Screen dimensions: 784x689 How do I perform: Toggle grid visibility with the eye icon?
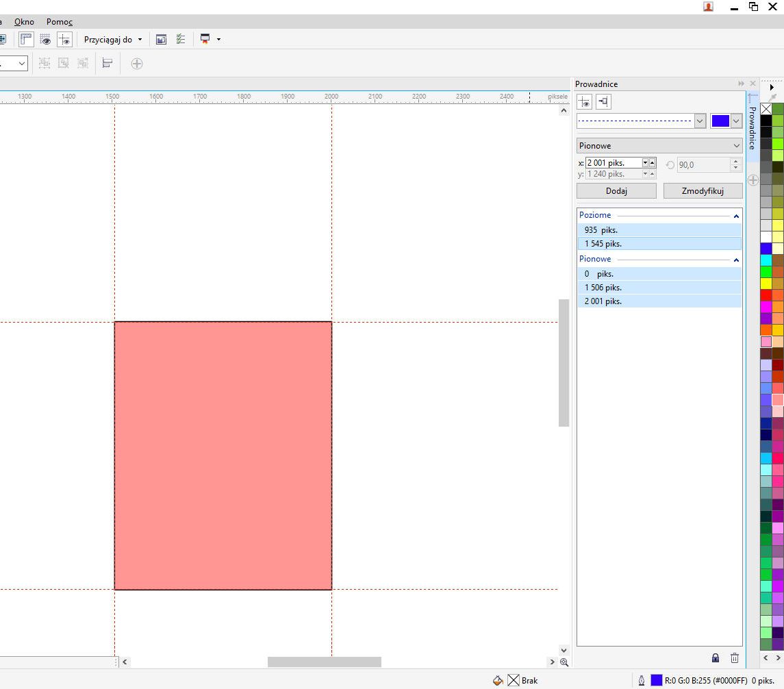coord(45,40)
